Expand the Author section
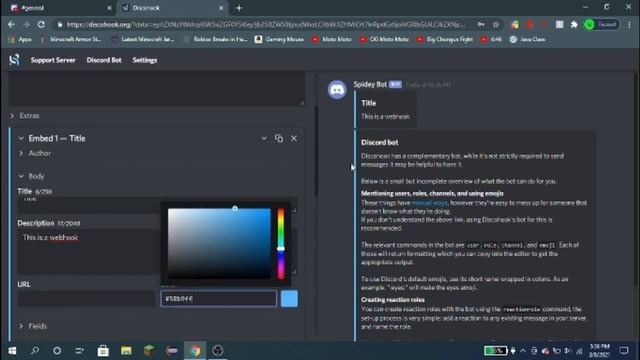Viewport: 640px width, 360px height. [35, 153]
